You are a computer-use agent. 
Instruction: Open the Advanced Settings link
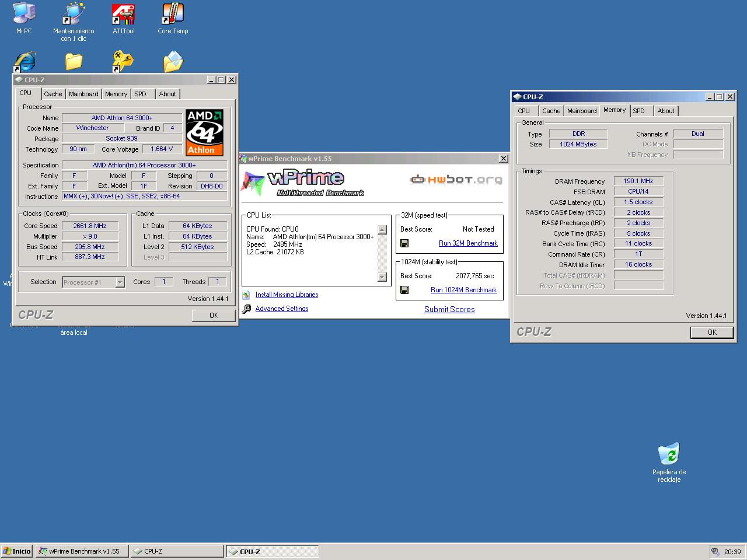point(282,309)
